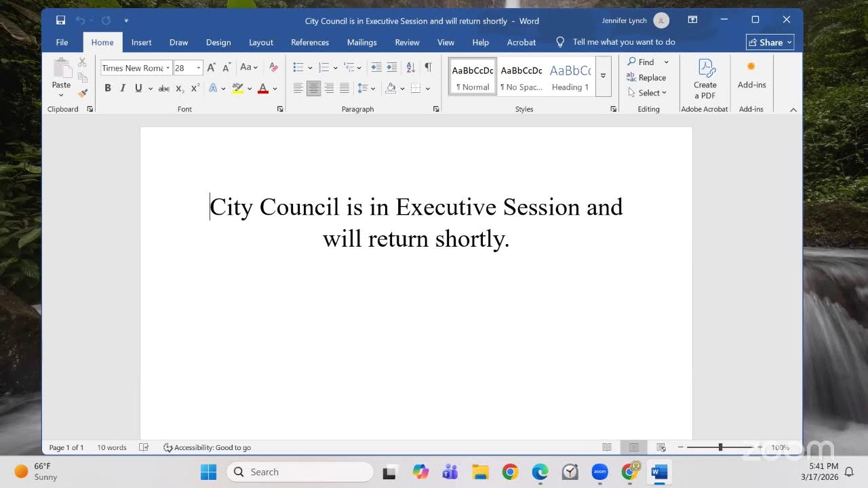
Task: Open the Ribbon Display Options icon
Action: tap(692, 20)
